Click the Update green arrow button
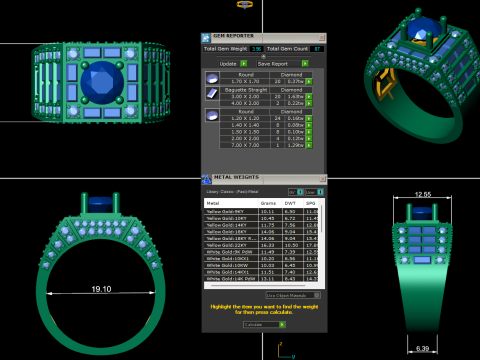Image resolution: width=480 pixels, height=360 pixels. [x=244, y=63]
